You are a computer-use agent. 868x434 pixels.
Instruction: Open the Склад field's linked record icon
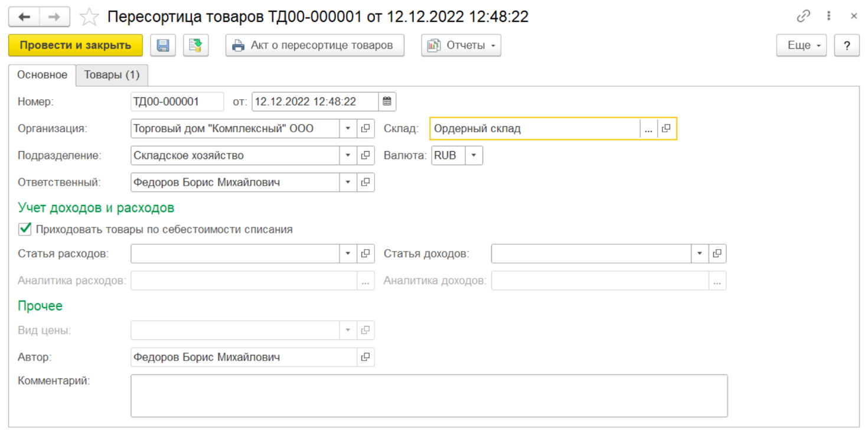point(666,129)
